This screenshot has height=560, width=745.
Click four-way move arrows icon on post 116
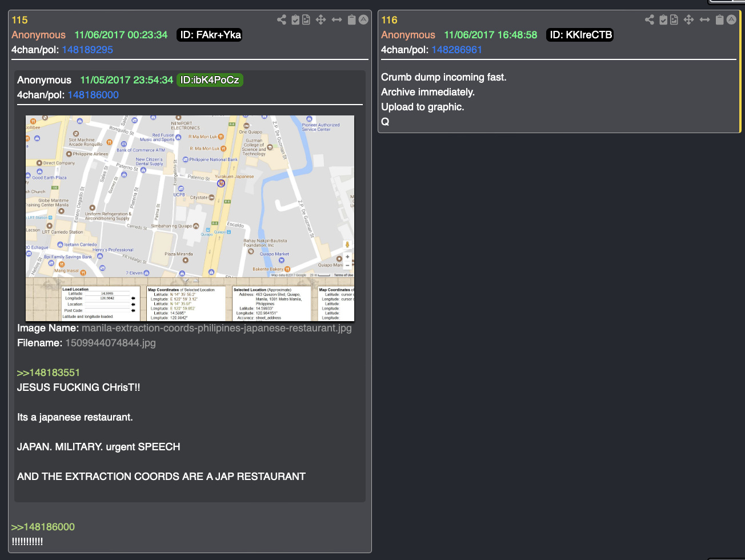(x=689, y=20)
